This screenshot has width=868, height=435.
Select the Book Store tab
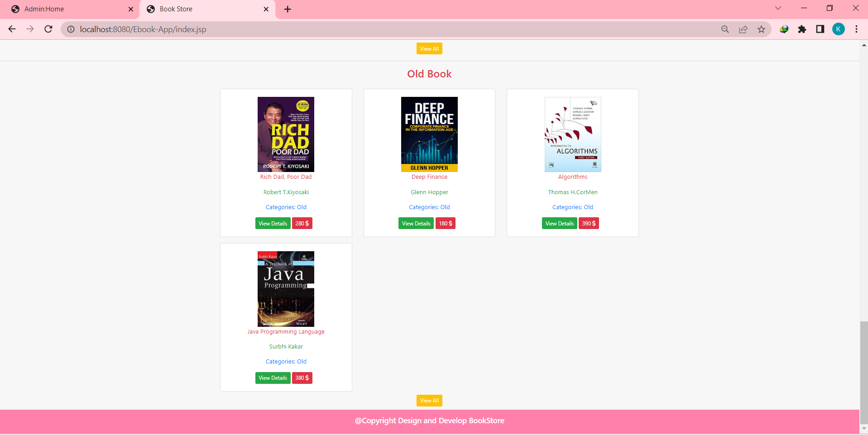(199, 9)
